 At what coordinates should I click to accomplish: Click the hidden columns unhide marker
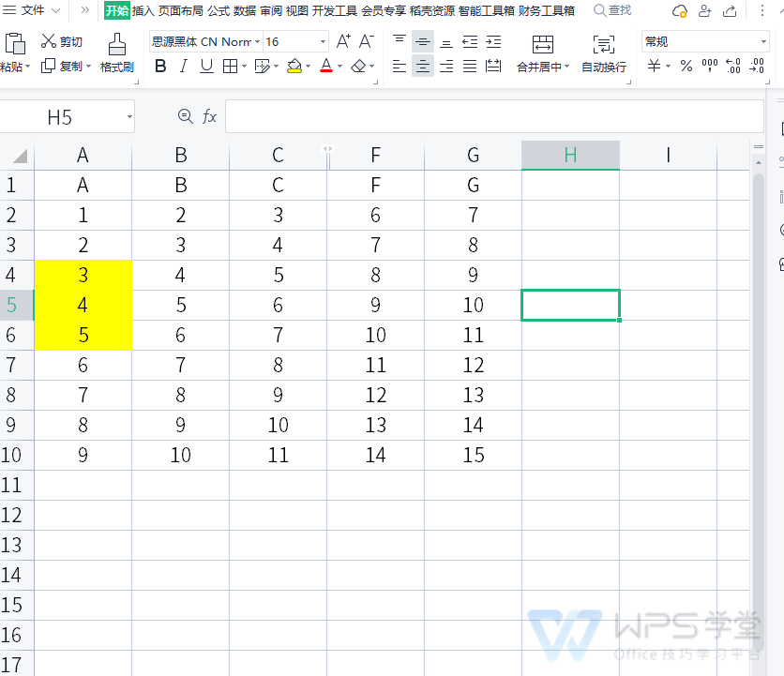click(x=327, y=148)
